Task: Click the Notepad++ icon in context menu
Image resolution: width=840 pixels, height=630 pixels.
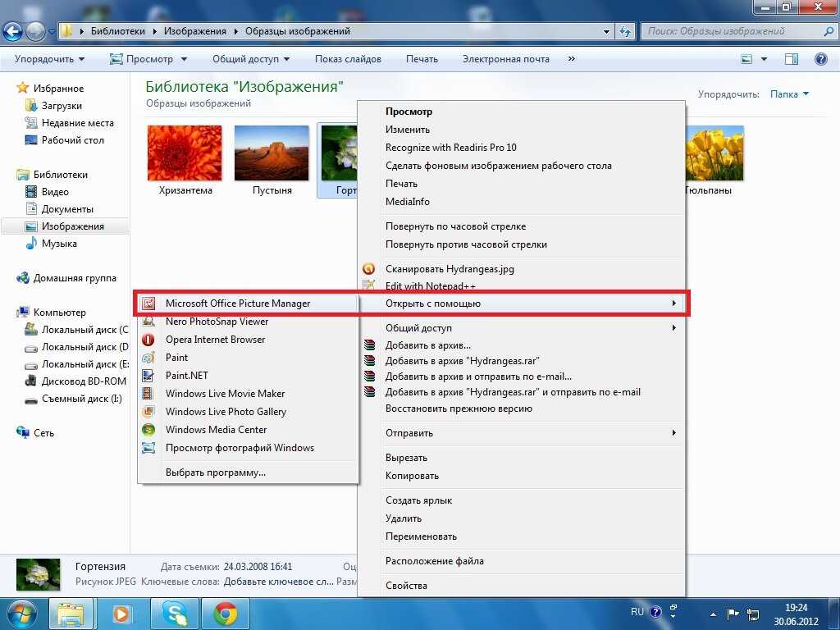Action: 369,285
